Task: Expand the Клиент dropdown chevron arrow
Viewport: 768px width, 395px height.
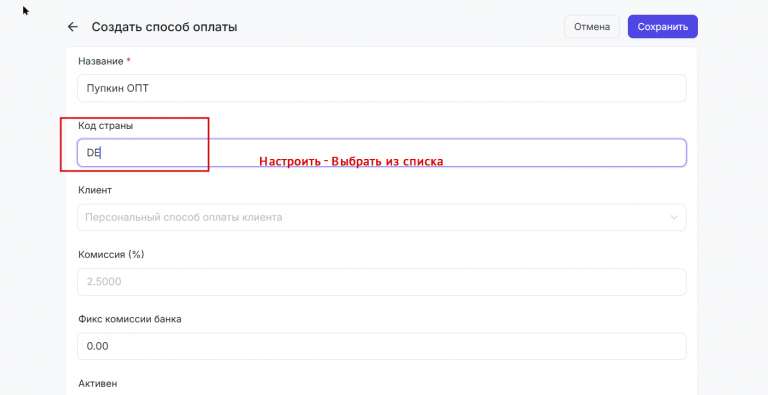Action: coord(674,217)
